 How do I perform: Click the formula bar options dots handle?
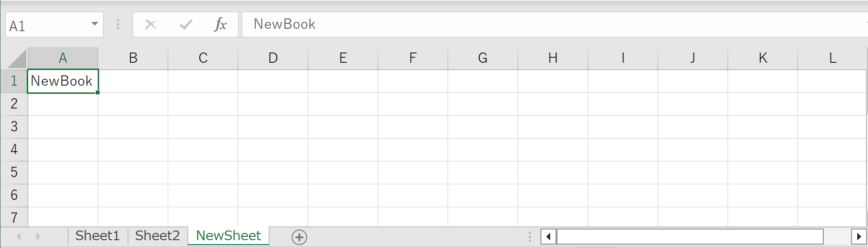click(118, 24)
